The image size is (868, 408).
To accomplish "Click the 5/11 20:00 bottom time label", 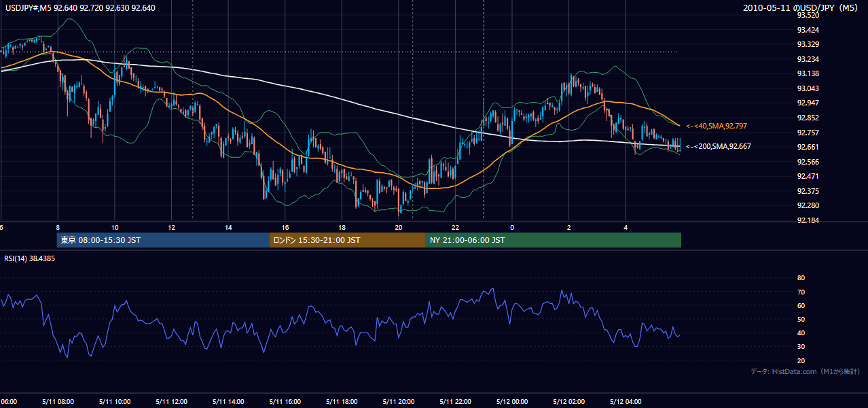I will pyautogui.click(x=399, y=402).
